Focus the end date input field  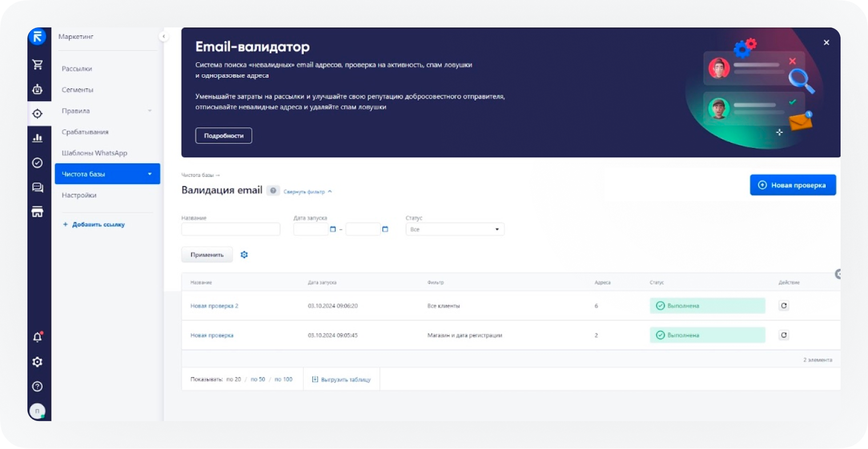pyautogui.click(x=363, y=229)
